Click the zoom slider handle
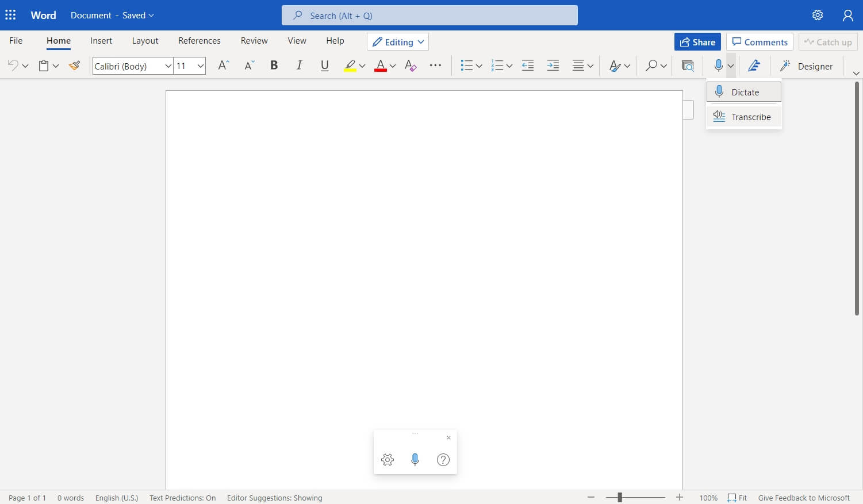Image resolution: width=863 pixels, height=504 pixels. (x=620, y=498)
